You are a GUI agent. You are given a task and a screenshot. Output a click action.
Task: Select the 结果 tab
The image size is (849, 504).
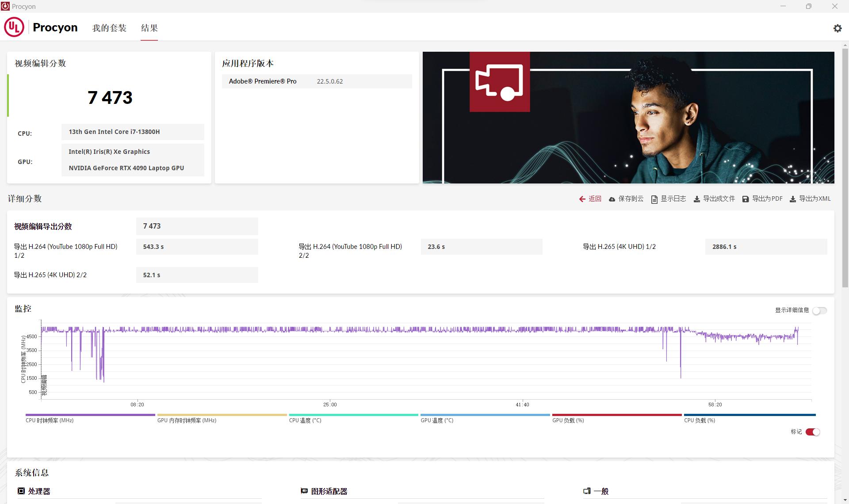click(149, 28)
